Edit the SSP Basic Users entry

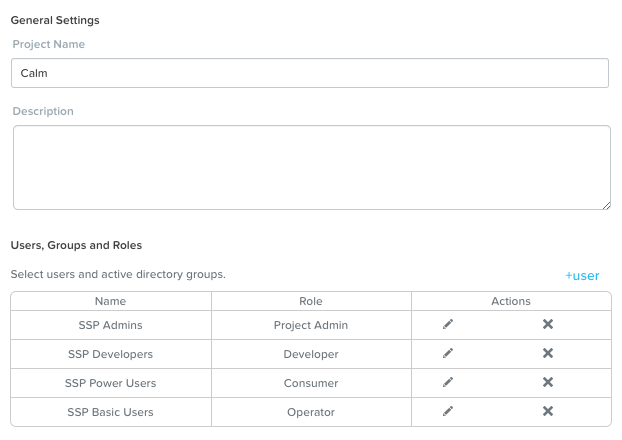pyautogui.click(x=448, y=411)
